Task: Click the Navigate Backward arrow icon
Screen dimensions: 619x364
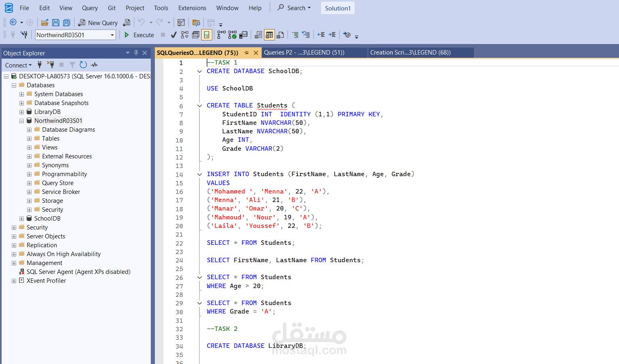Action: point(13,23)
